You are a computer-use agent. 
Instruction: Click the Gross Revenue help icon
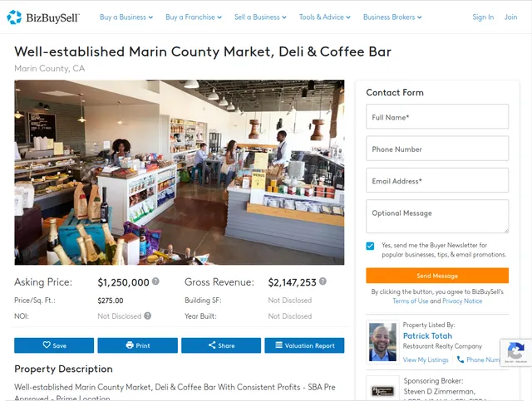[x=323, y=281]
